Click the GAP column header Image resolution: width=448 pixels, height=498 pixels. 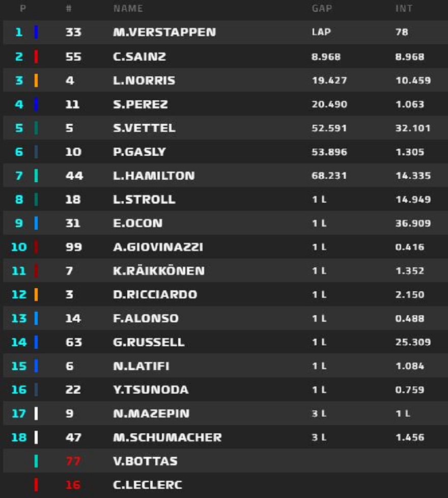(x=321, y=9)
